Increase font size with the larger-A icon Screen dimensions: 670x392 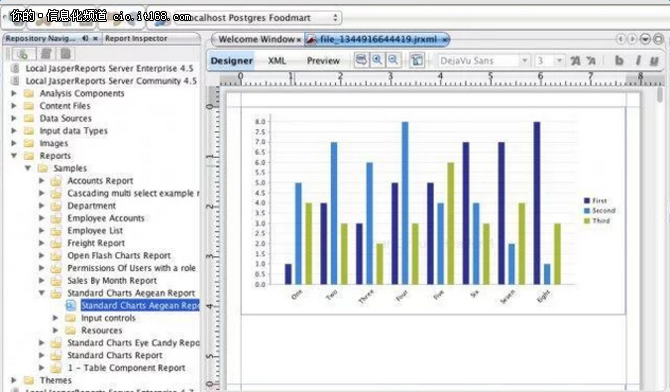(575, 61)
